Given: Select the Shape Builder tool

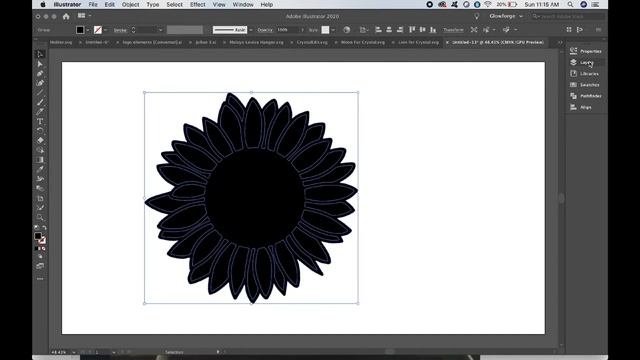Looking at the screenshot, I should [x=40, y=150].
